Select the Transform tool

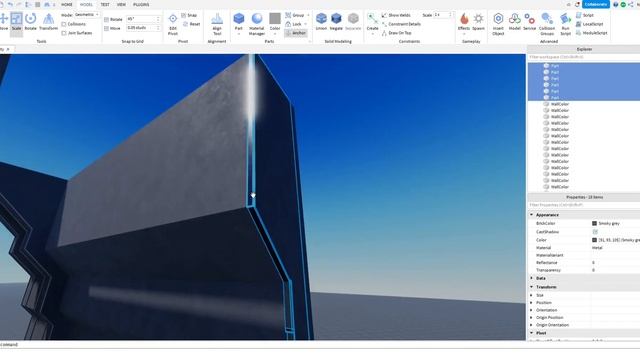click(49, 22)
